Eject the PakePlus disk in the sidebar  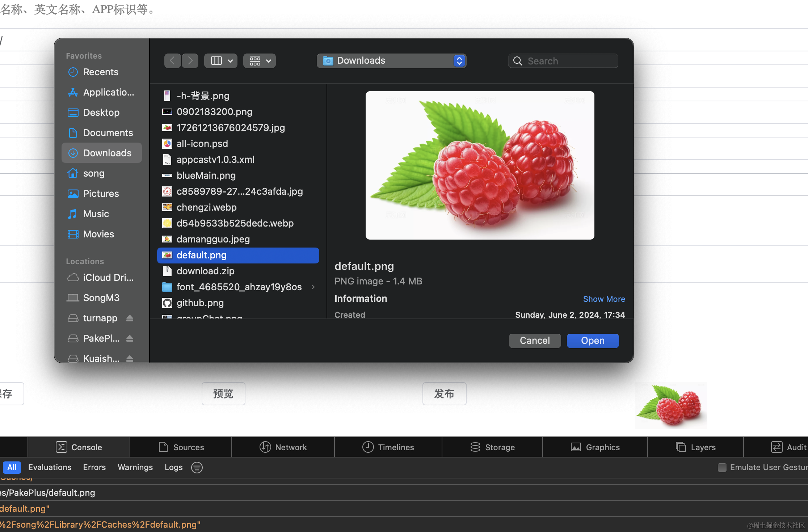tap(130, 338)
